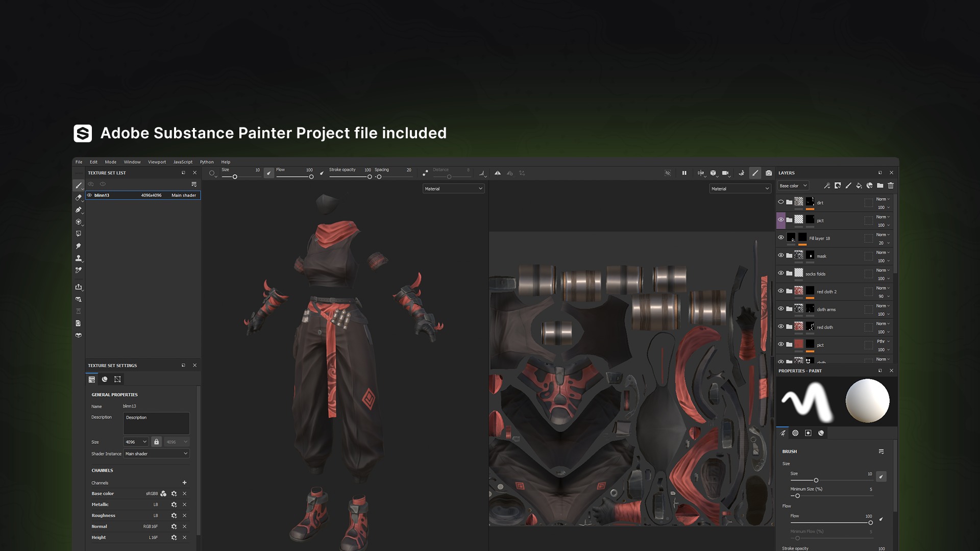Change Pthr blend mode on bottom pict layer
Image resolution: width=980 pixels, height=551 pixels.
(x=883, y=341)
